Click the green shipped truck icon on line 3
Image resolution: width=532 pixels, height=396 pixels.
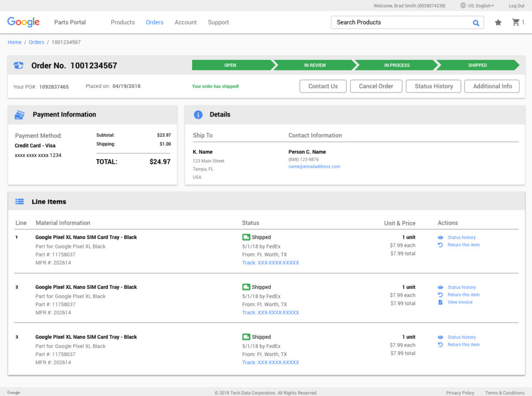246,337
